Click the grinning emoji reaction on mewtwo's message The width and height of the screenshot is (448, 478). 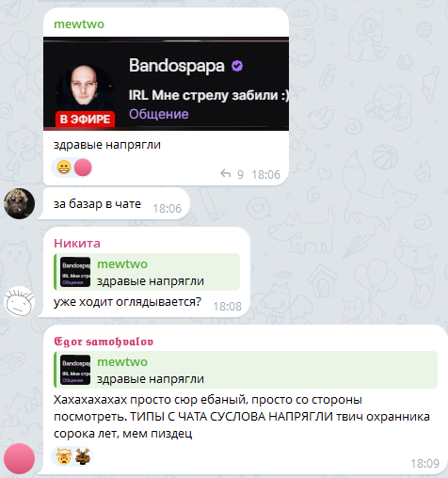(x=64, y=167)
